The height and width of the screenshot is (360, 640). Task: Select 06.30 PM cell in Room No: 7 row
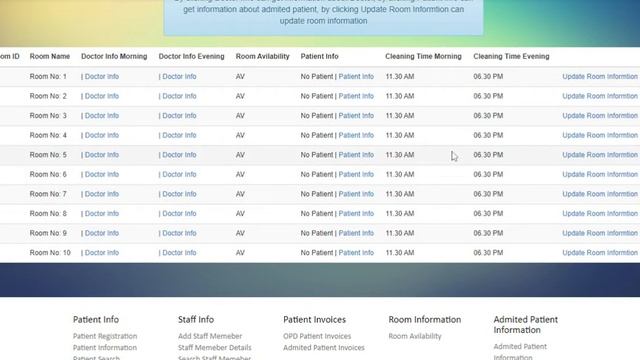488,194
